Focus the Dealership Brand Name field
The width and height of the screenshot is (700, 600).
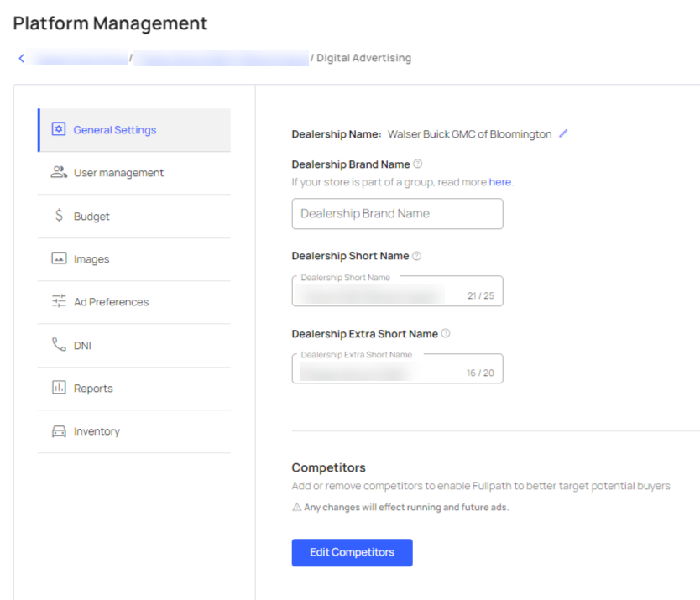[397, 214]
